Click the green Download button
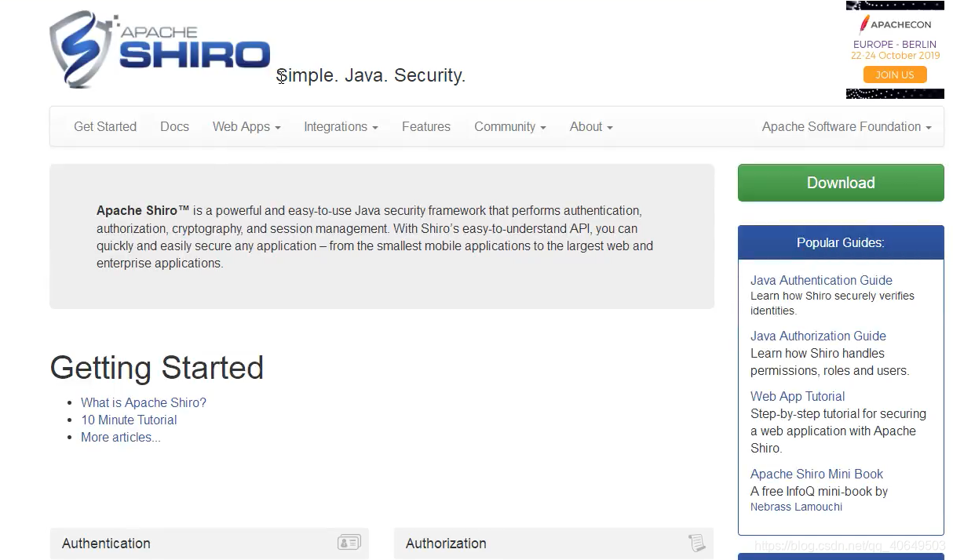This screenshot has width=953, height=560. click(x=841, y=183)
